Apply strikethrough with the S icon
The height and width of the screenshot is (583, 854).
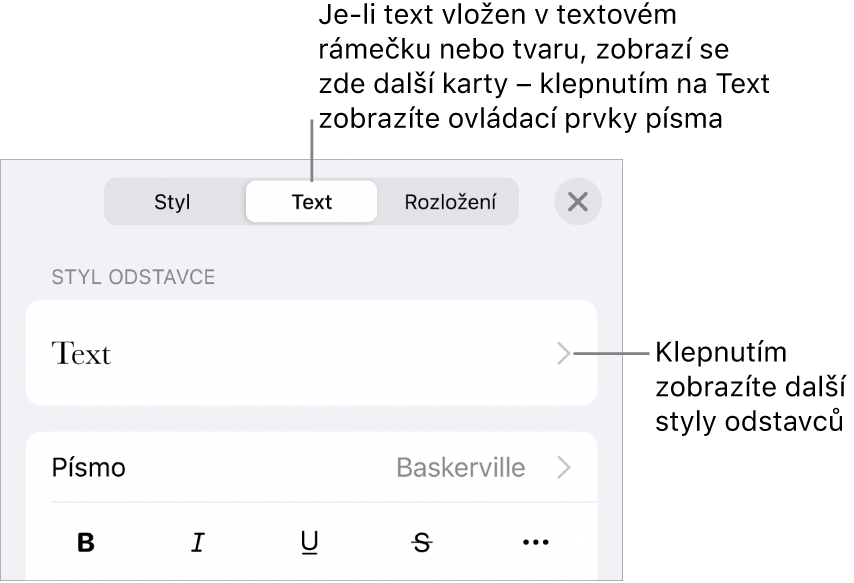422,544
